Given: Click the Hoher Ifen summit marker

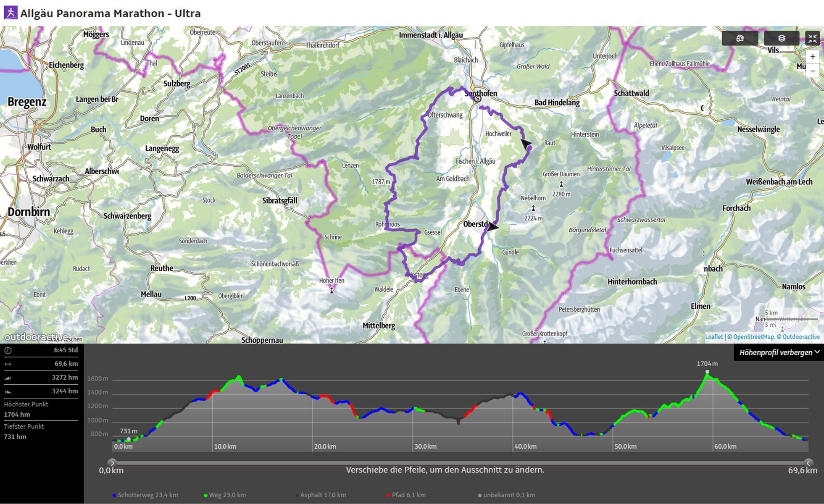Looking at the screenshot, I should click(x=332, y=290).
